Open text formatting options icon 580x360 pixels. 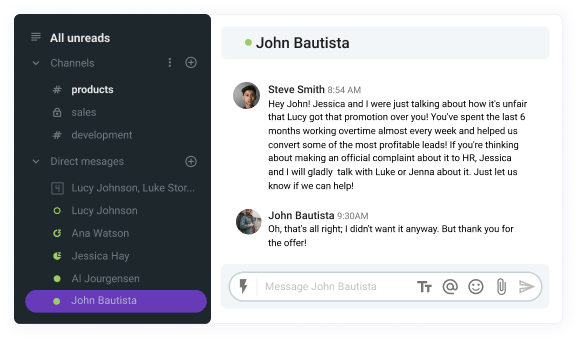pyautogui.click(x=424, y=287)
